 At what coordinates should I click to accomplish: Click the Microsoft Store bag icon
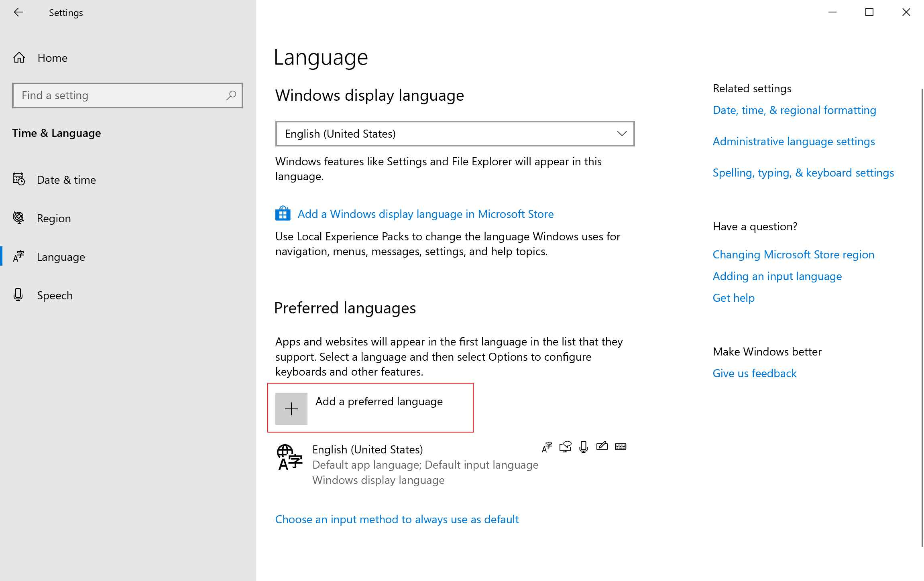click(x=283, y=214)
